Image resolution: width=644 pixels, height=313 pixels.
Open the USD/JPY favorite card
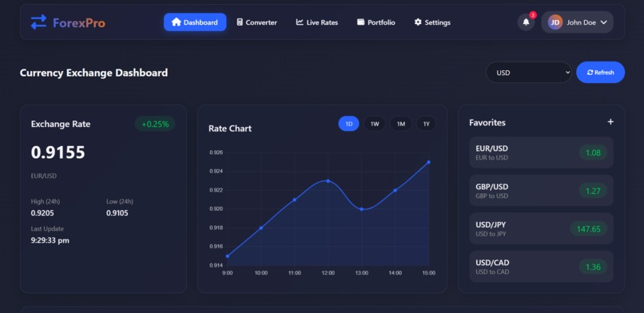(x=541, y=229)
